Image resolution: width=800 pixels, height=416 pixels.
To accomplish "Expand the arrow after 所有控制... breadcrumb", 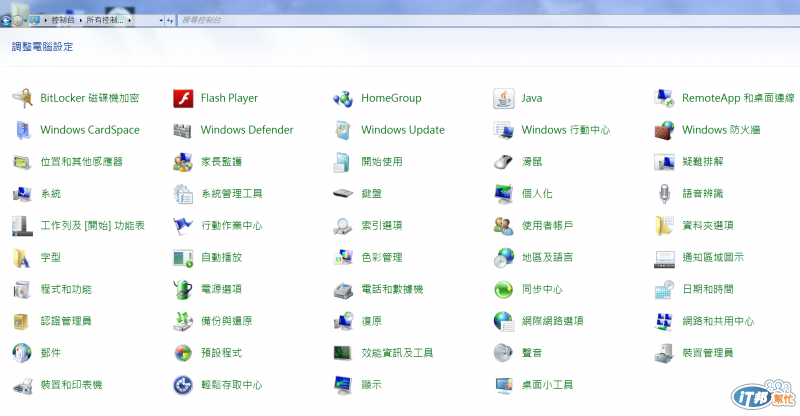I will point(130,20).
